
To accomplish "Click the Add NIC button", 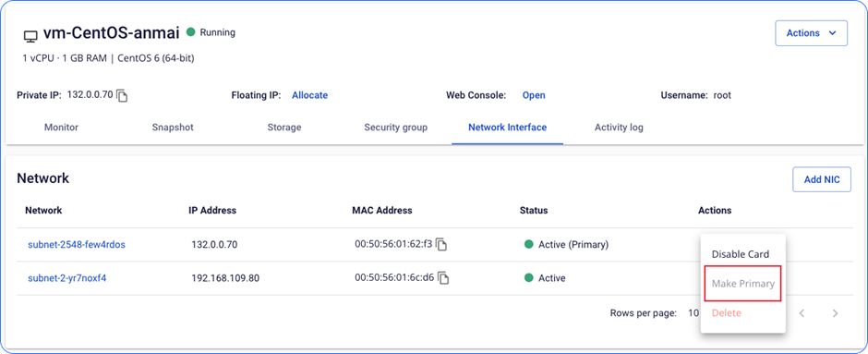I will 822,179.
